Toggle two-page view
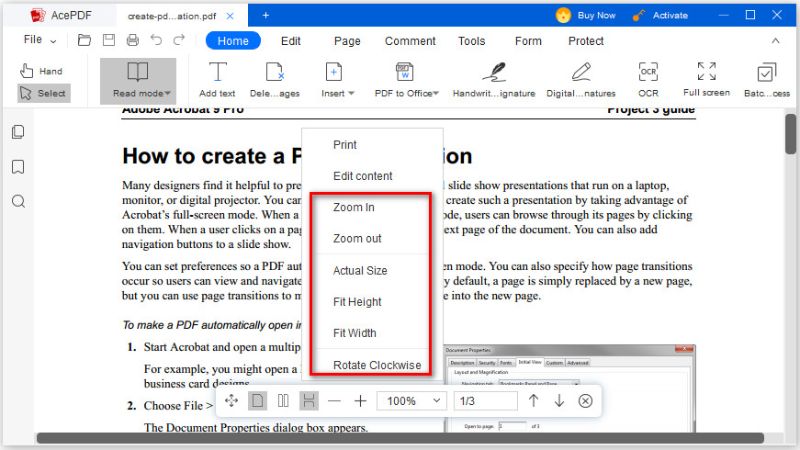The height and width of the screenshot is (450, 800). [283, 401]
